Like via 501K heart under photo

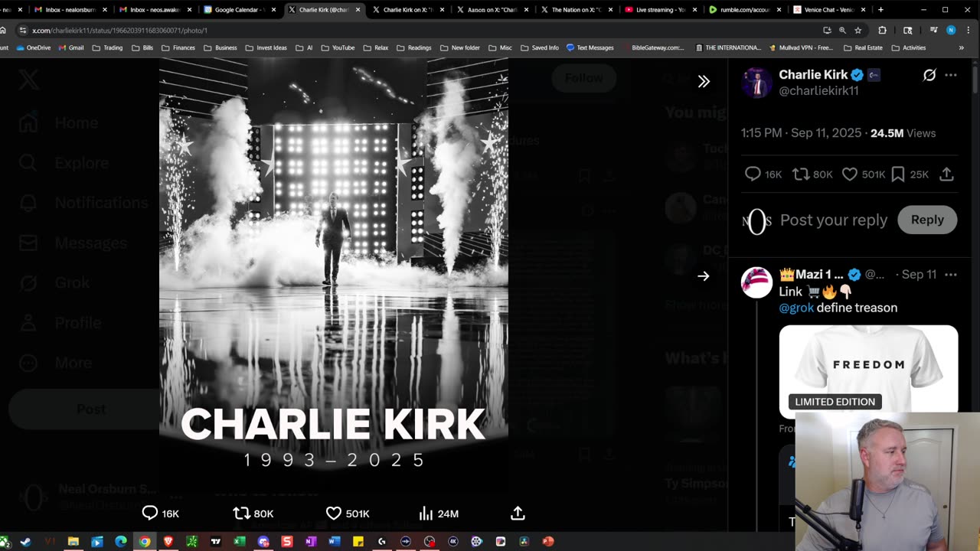pyautogui.click(x=348, y=514)
